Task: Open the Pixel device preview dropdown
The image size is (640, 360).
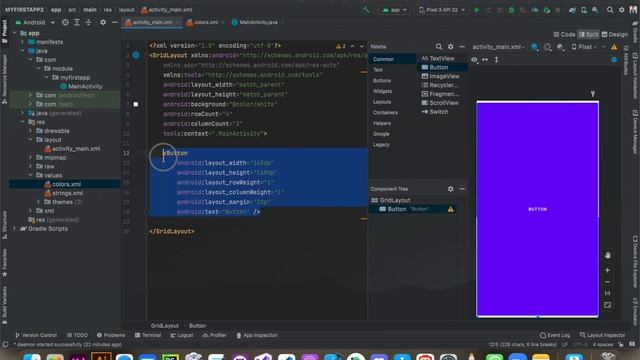Action: coord(584,47)
